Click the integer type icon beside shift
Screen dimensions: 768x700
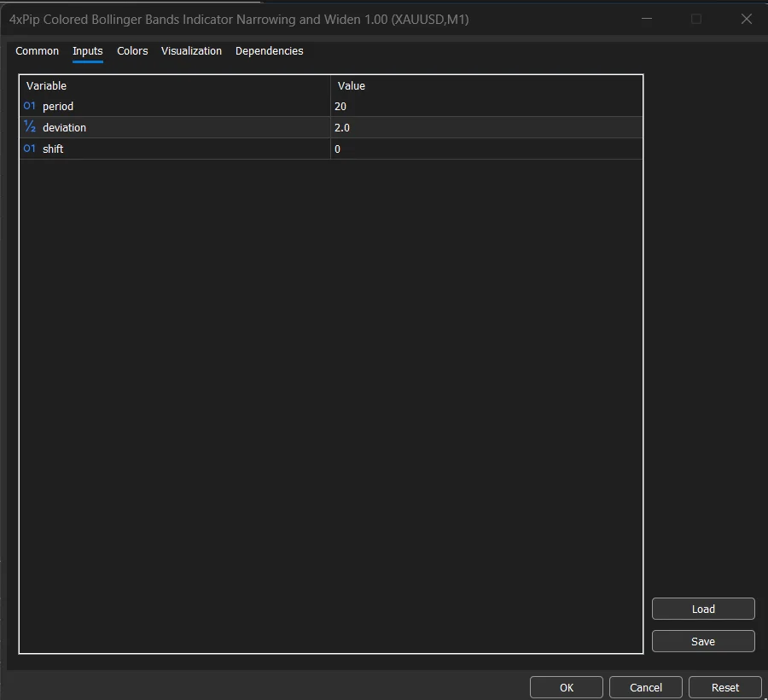pyautogui.click(x=30, y=149)
